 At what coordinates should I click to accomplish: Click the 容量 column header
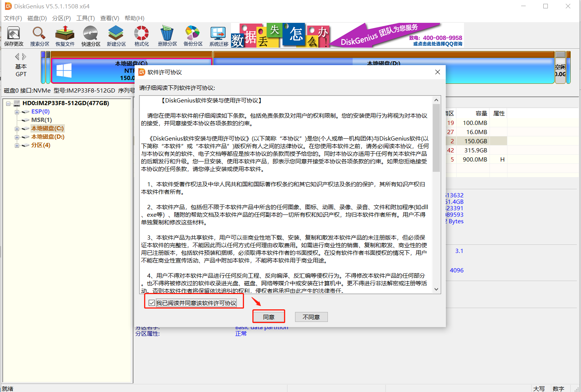coord(481,113)
